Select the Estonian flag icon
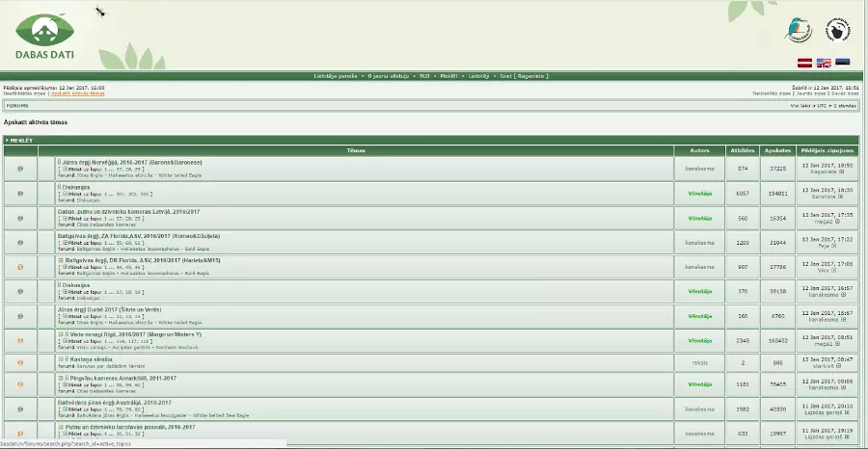The image size is (868, 449). tap(842, 63)
